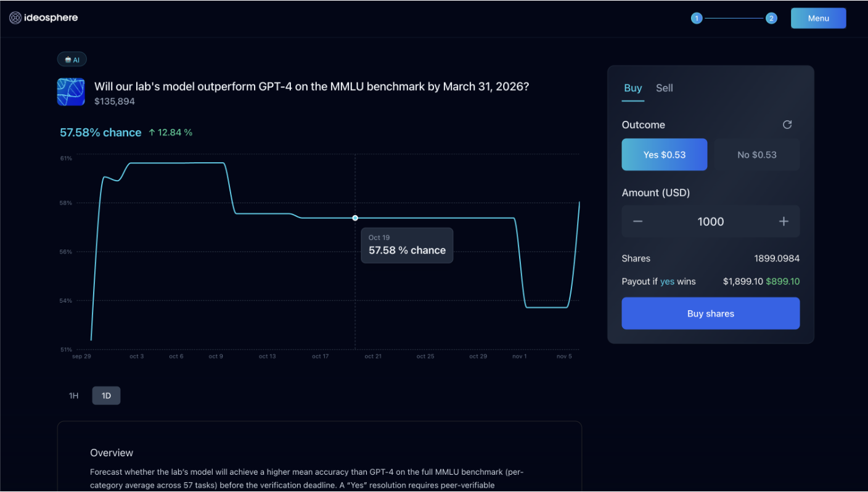This screenshot has width=868, height=492.
Task: Click the neural network market thumbnail
Action: [70, 91]
